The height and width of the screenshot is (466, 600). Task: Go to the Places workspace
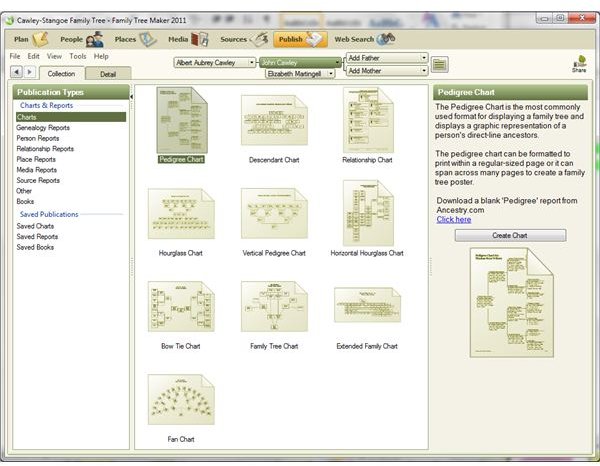click(x=136, y=39)
